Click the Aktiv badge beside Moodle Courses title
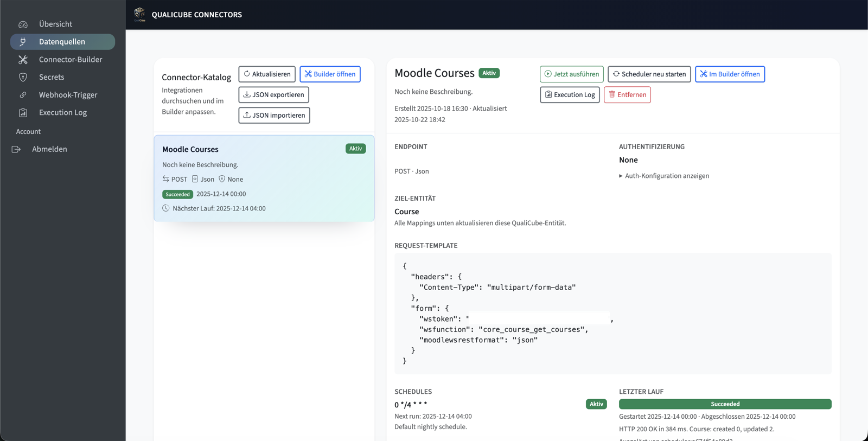Image resolution: width=868 pixels, height=441 pixels. coord(489,73)
